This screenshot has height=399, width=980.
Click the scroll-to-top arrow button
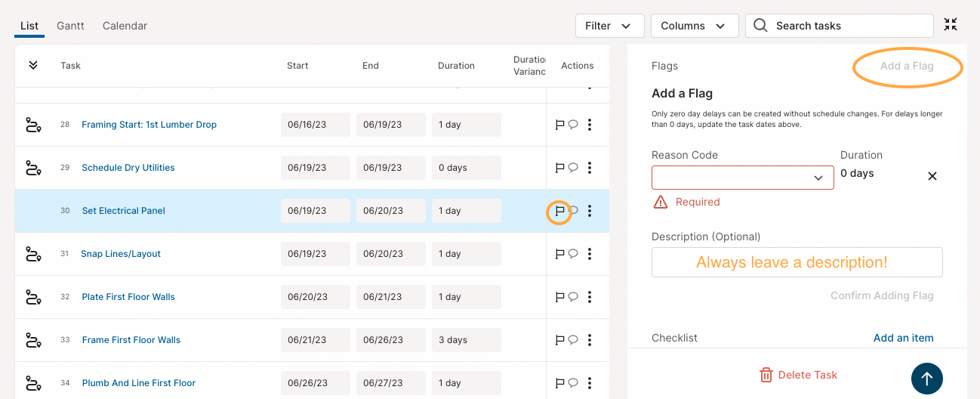tap(927, 379)
